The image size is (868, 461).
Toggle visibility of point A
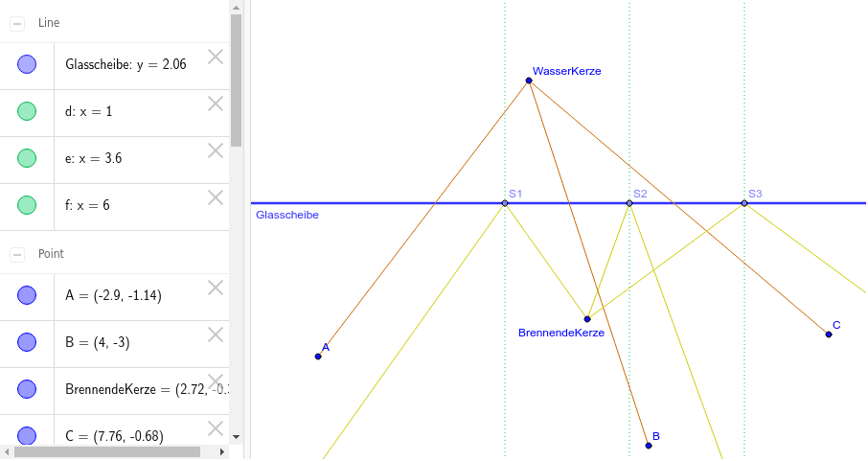click(x=27, y=295)
